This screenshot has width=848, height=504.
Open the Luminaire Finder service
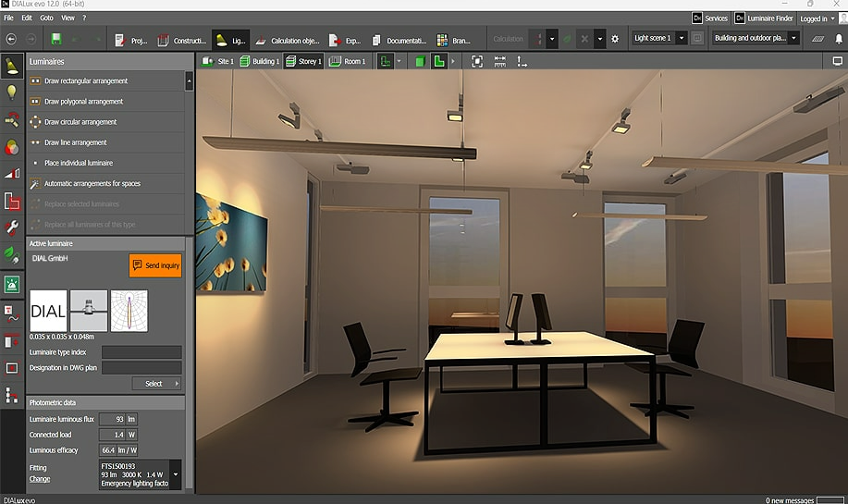[x=764, y=18]
